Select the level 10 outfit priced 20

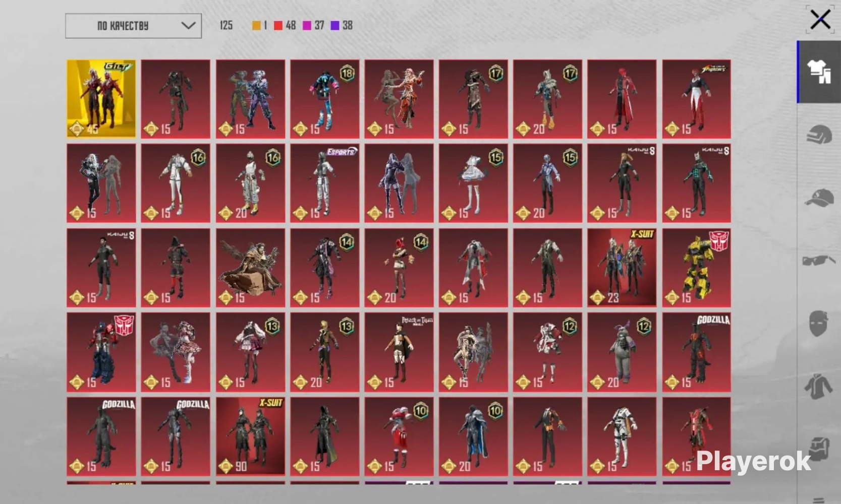tap(473, 436)
